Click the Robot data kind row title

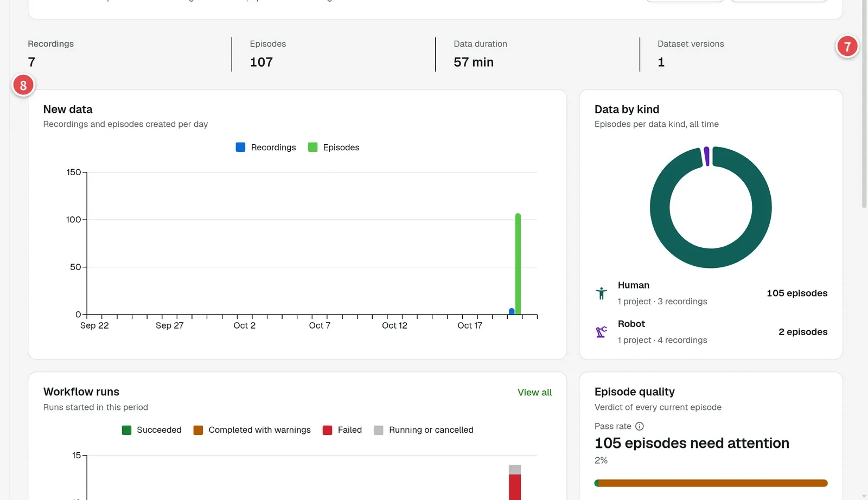point(631,324)
